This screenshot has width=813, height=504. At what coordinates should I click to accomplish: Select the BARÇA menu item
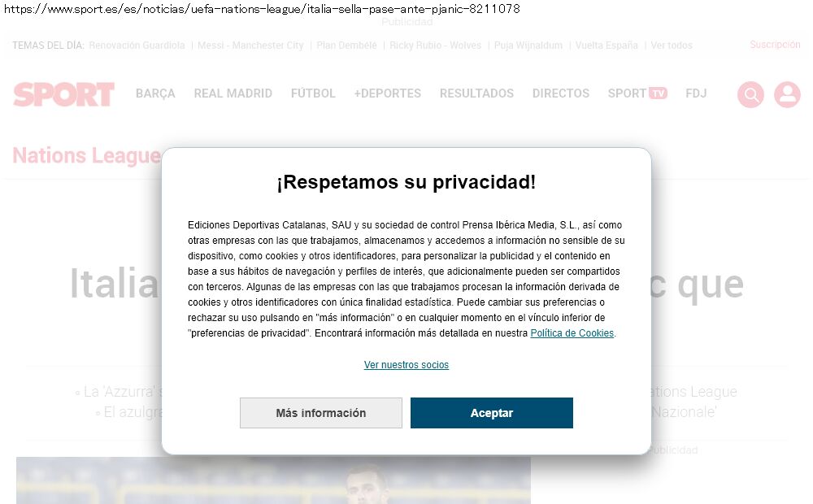(x=155, y=93)
